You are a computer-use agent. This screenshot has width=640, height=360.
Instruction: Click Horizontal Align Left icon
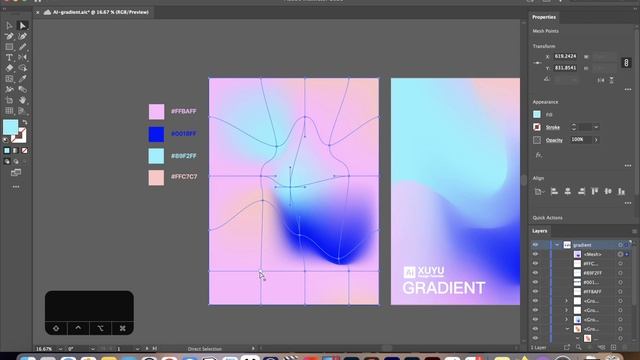point(554,191)
